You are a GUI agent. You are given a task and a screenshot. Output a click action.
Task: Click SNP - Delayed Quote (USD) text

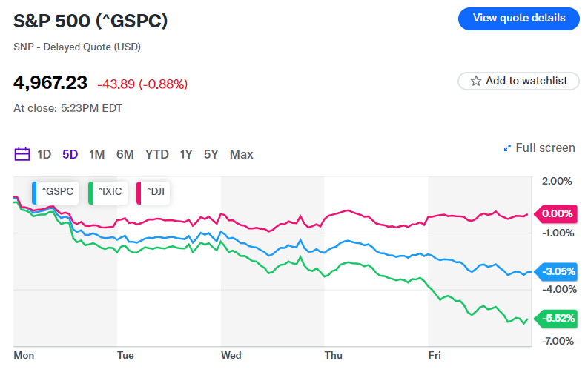click(77, 47)
